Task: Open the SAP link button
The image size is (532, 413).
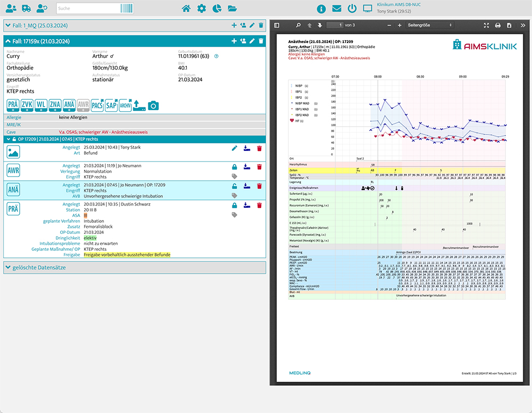Action: tap(111, 105)
